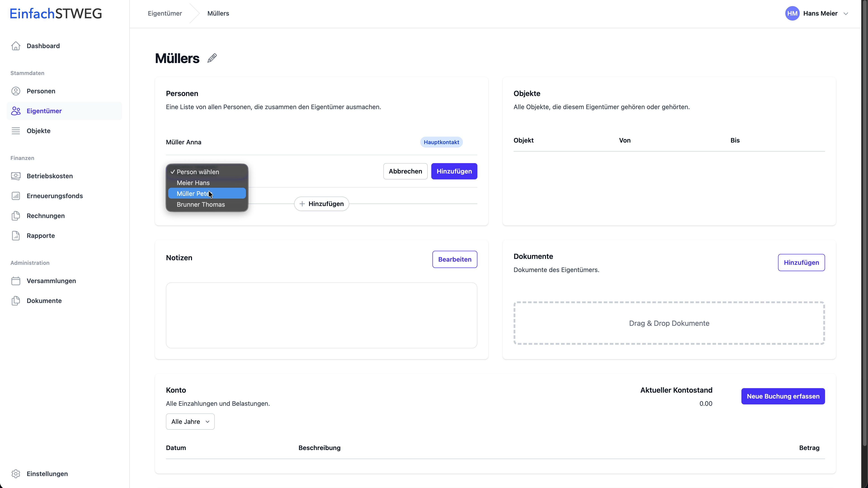Click the Erneuerungsfonds chart icon

pos(16,196)
